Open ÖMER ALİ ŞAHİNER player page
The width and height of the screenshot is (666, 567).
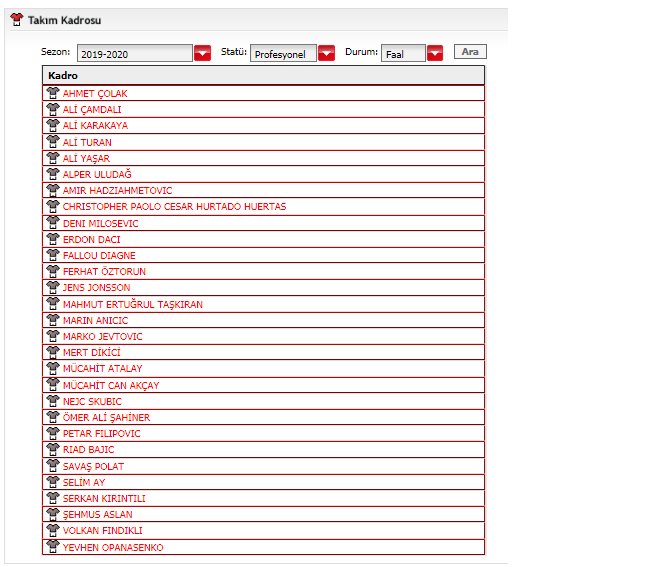coord(106,418)
